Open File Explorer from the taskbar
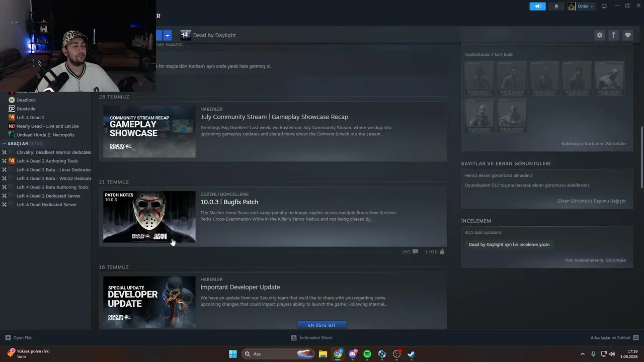This screenshot has height=362, width=644. pyautogui.click(x=323, y=354)
